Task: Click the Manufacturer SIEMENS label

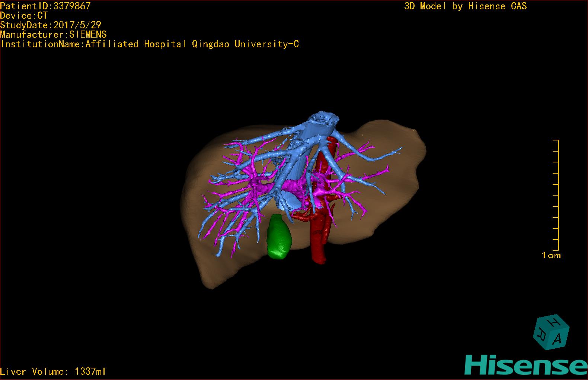Action: (x=54, y=35)
